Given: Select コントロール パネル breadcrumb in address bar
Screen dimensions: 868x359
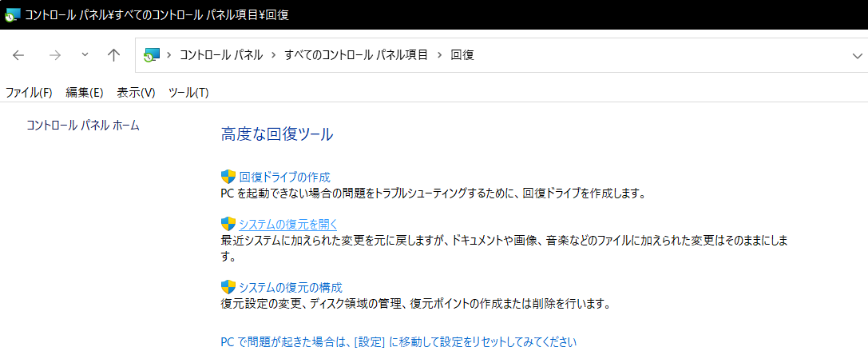Looking at the screenshot, I should (x=221, y=55).
